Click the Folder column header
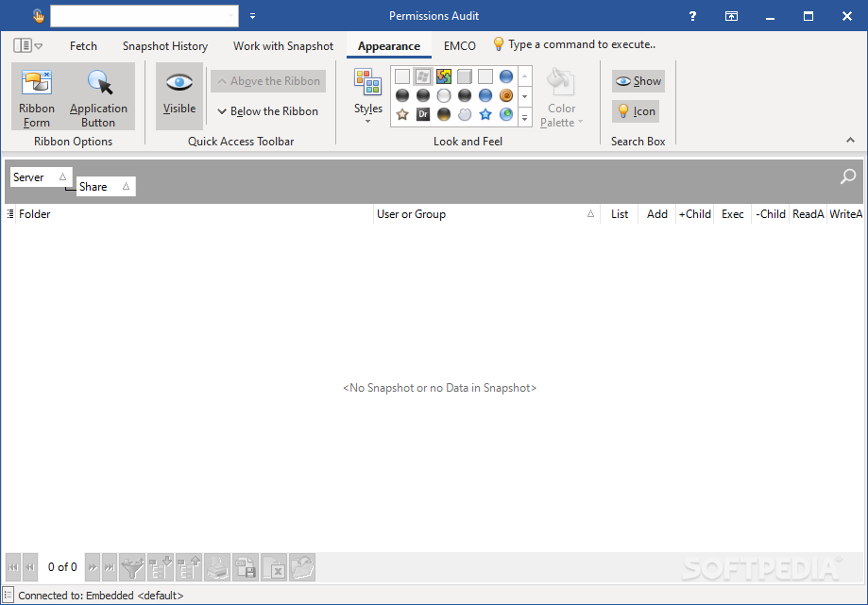868x605 pixels. pos(195,214)
